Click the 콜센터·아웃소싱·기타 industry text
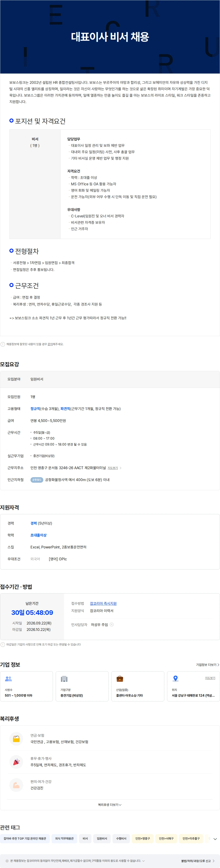The width and height of the screenshot is (220, 868). [x=129, y=695]
